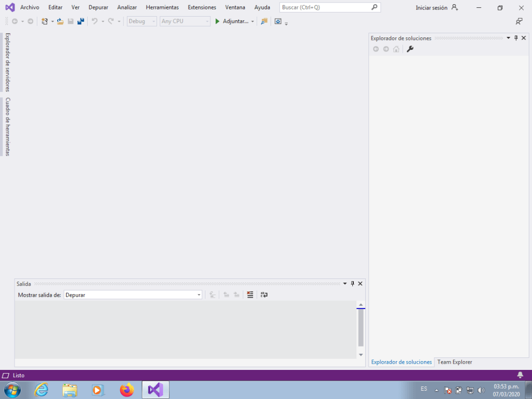This screenshot has width=532, height=399.
Task: Open the Herramientas menu
Action: tap(162, 7)
